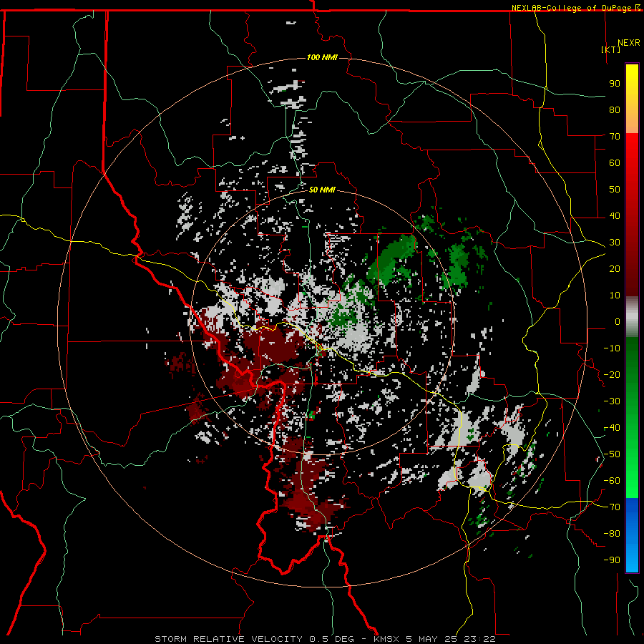Pick the gray zero-velocity colorbar segment
This screenshot has width=644, height=644.
(x=632, y=317)
